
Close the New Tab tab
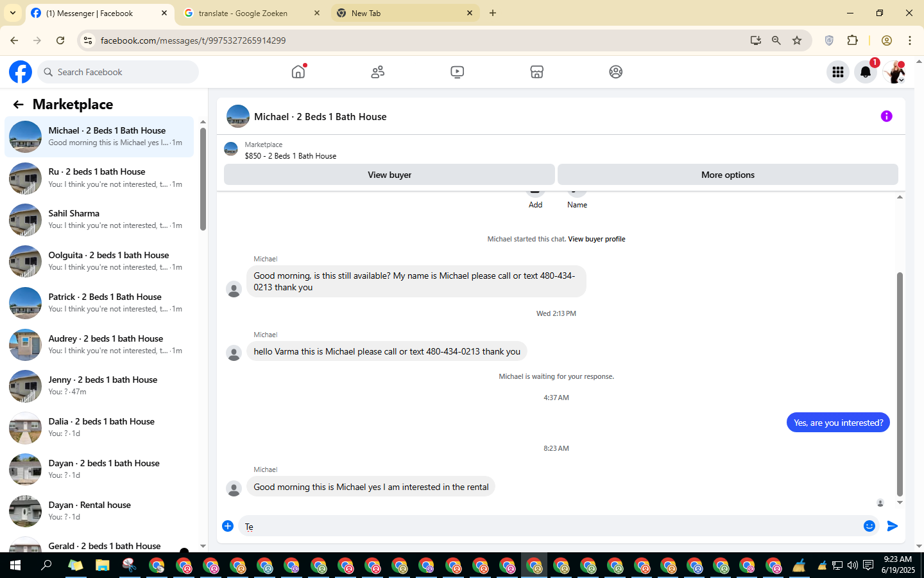point(470,13)
